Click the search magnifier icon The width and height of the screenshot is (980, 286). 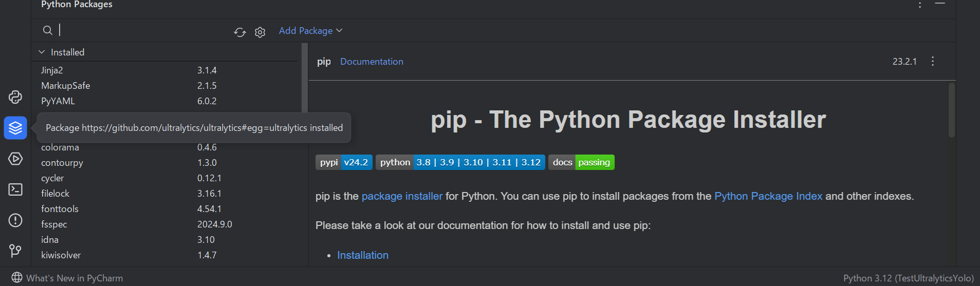pos(47,30)
